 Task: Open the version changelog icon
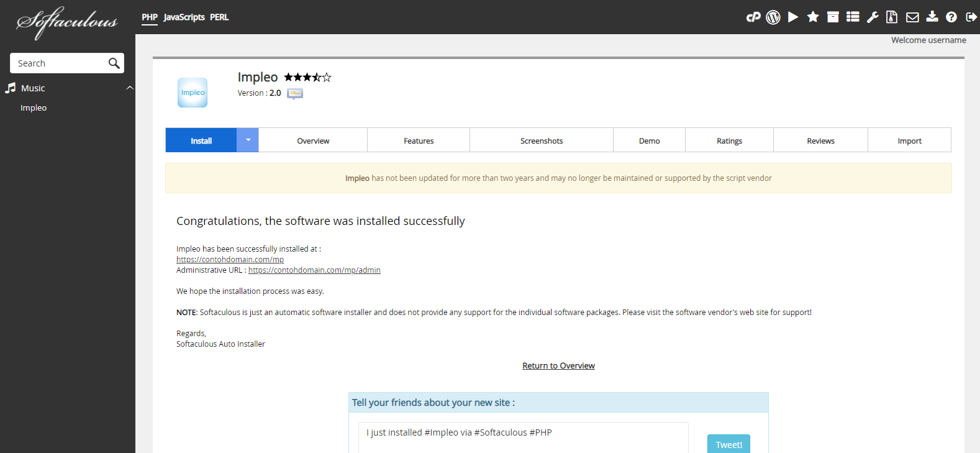click(x=295, y=94)
